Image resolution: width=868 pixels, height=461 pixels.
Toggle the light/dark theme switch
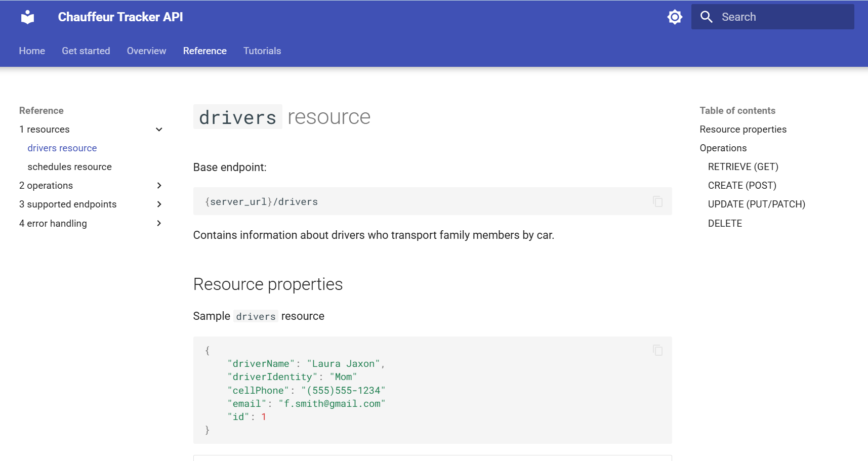(675, 17)
